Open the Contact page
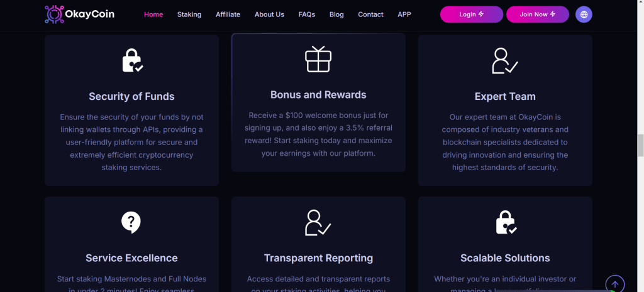Image resolution: width=644 pixels, height=292 pixels. [x=370, y=14]
